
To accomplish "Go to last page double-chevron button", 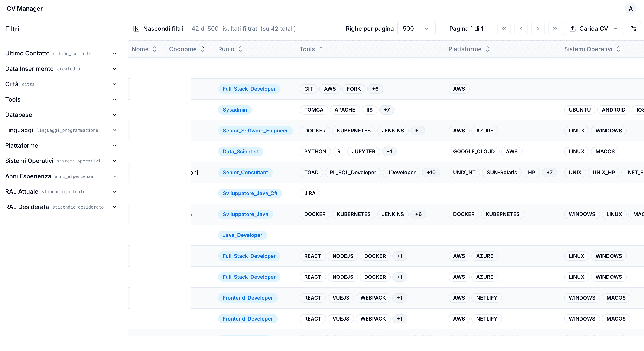I will click(555, 29).
